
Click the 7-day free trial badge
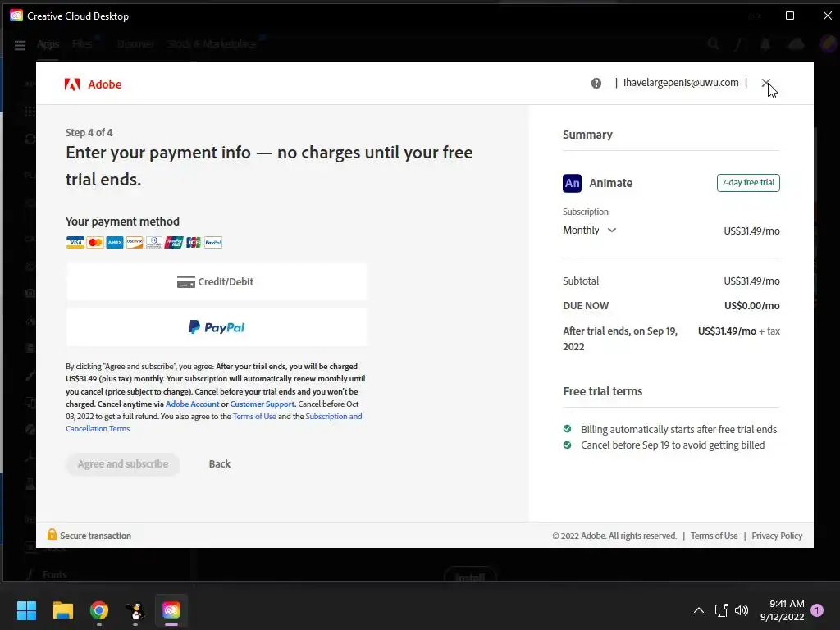tap(748, 183)
